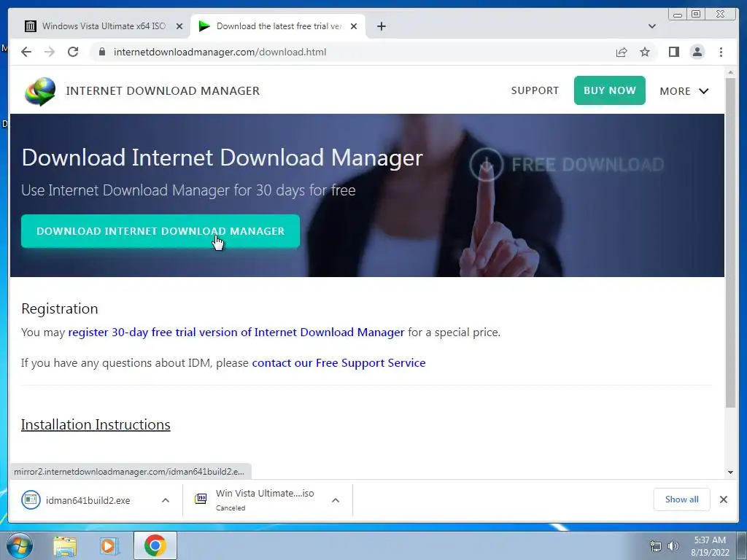Open Windows Explorer from the taskbar
The height and width of the screenshot is (560, 747).
[x=65, y=545]
